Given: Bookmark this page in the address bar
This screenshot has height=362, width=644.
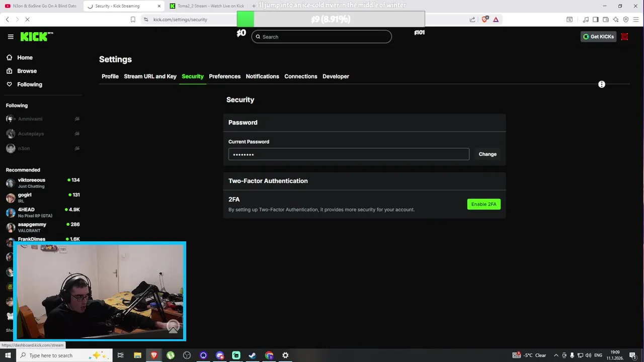Looking at the screenshot, I should click(133, 20).
